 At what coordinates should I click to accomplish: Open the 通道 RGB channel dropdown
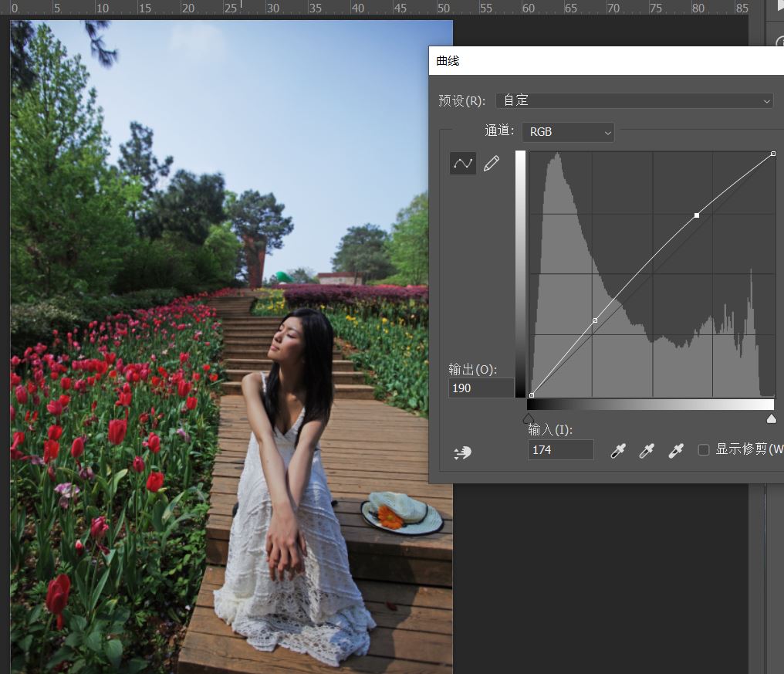[568, 132]
